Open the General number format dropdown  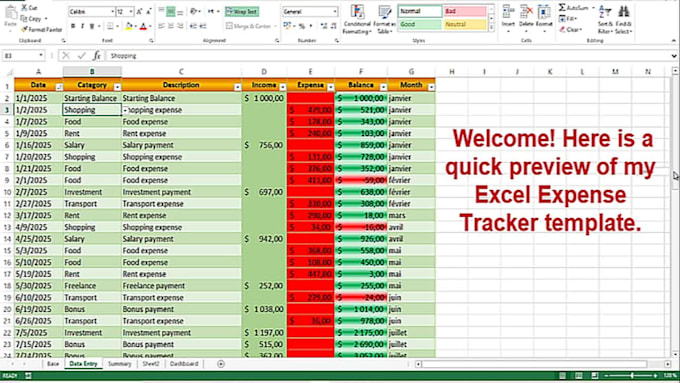(335, 12)
